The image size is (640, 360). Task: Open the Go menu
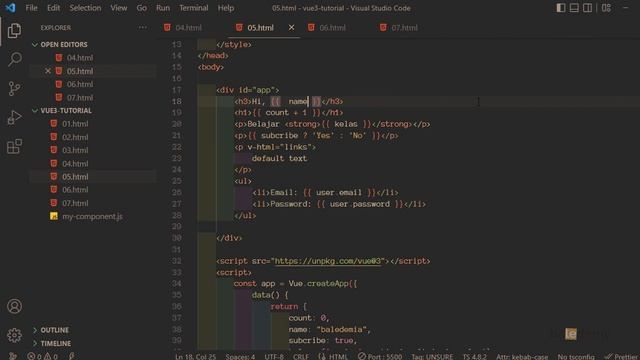click(142, 8)
